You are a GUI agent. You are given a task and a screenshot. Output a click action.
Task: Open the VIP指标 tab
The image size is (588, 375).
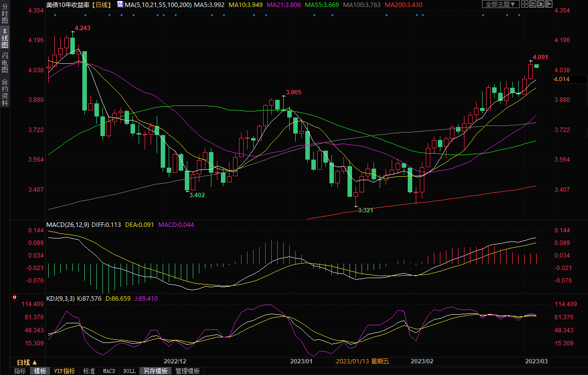click(64, 371)
